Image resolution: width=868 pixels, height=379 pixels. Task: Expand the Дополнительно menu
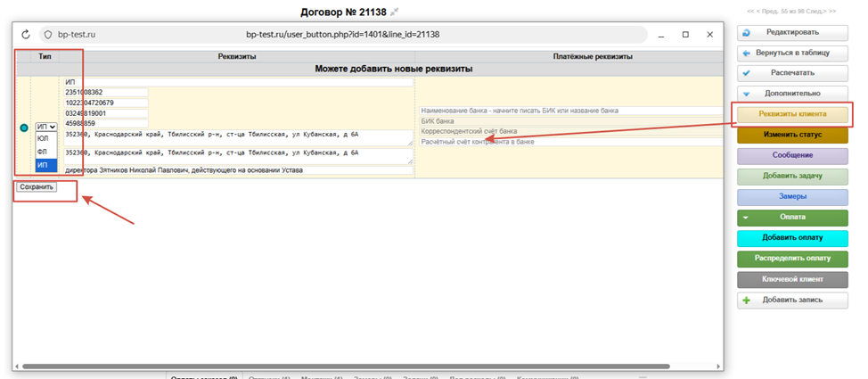(792, 93)
